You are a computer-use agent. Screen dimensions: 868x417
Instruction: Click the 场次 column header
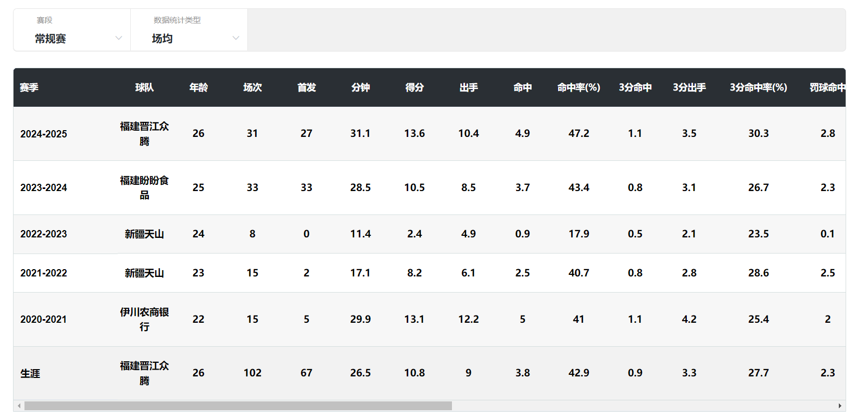coord(253,87)
